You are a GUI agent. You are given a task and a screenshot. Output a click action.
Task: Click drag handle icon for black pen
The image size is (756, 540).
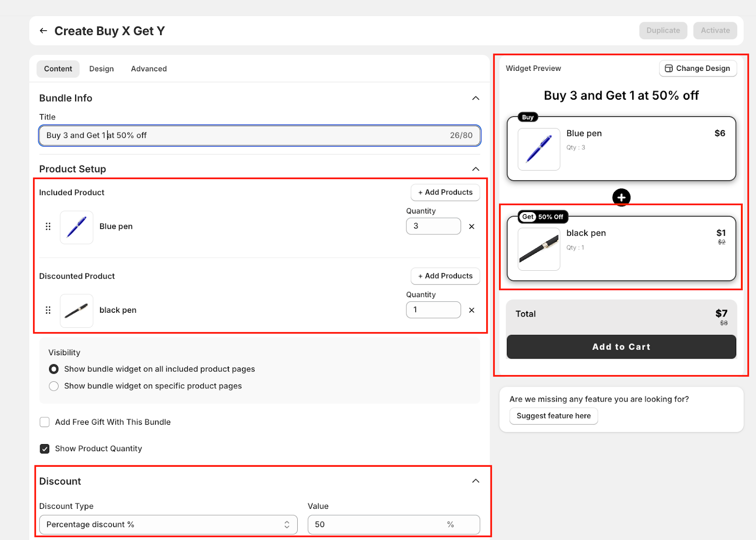pos(48,310)
